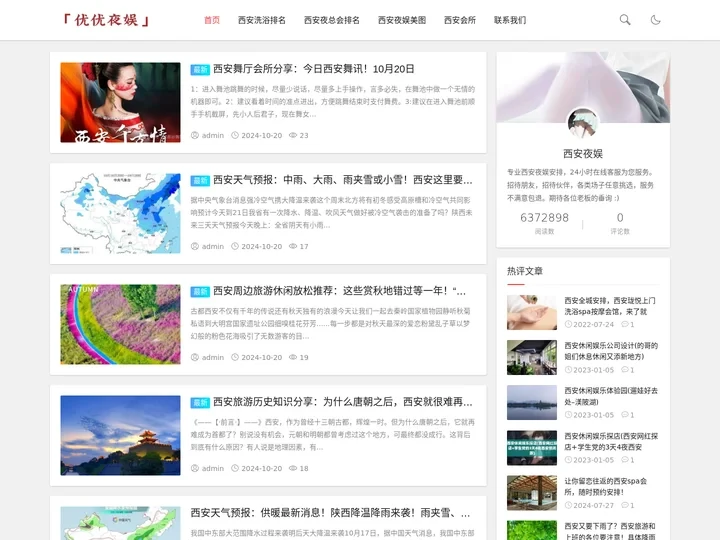
Task: Open 西安会所 menu item
Action: [x=460, y=20]
